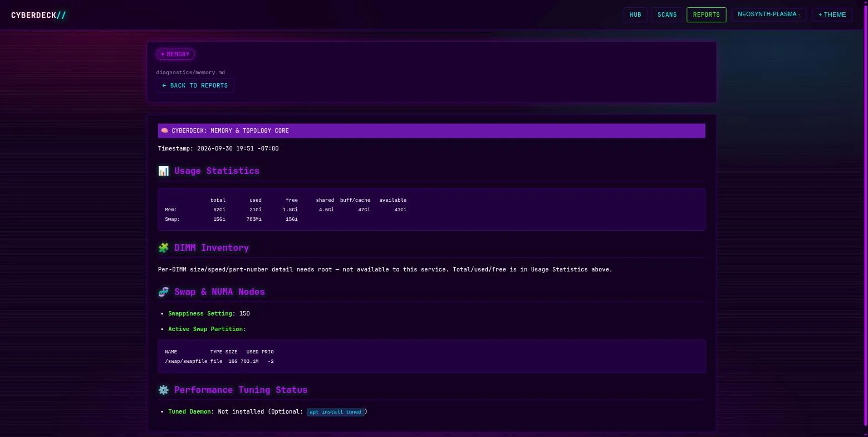
Task: Go back via BACK TO REPORTS
Action: [x=195, y=86]
